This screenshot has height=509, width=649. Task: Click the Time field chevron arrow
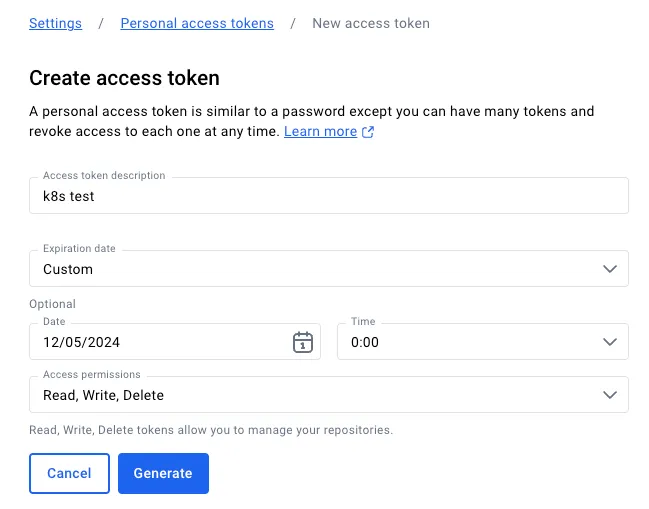[x=610, y=342]
